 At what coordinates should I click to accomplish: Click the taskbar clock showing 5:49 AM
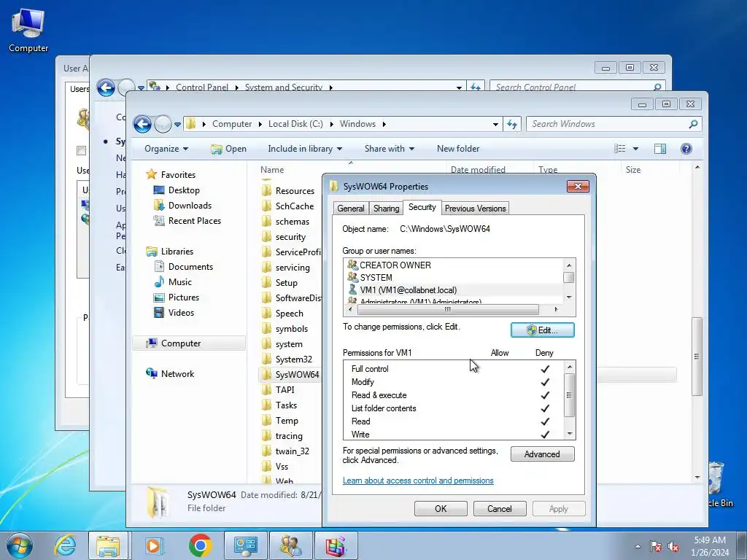click(x=710, y=546)
